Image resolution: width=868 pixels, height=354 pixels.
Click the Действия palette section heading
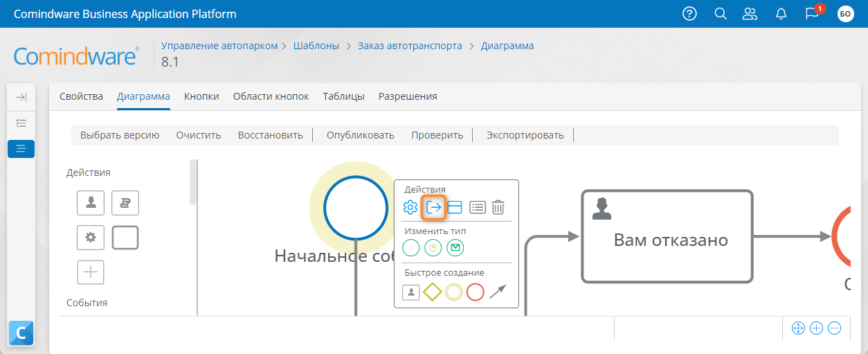[x=89, y=172]
